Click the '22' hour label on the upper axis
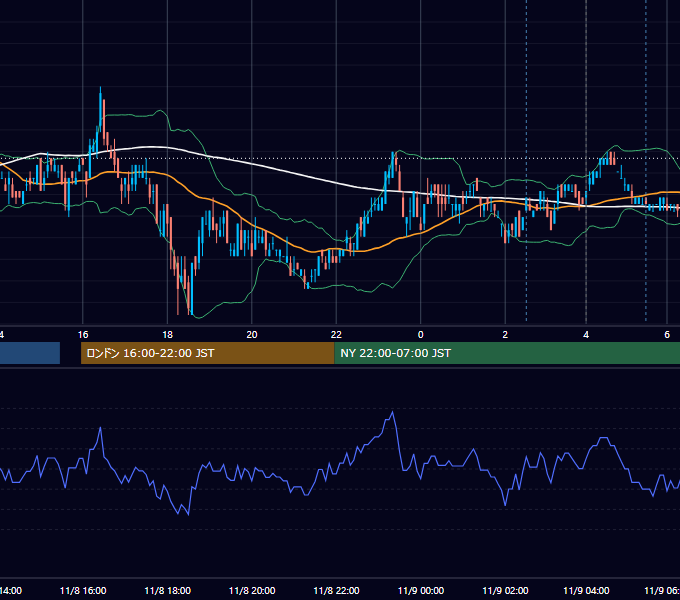This screenshot has width=680, height=600. pyautogui.click(x=336, y=335)
